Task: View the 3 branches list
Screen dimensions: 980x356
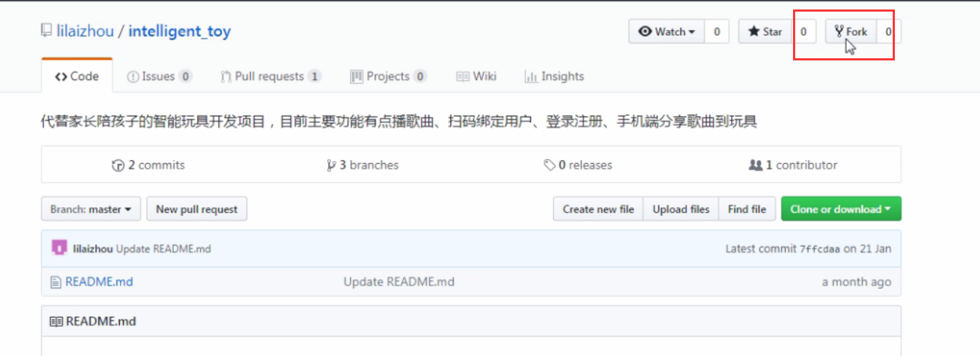Action: pos(362,165)
